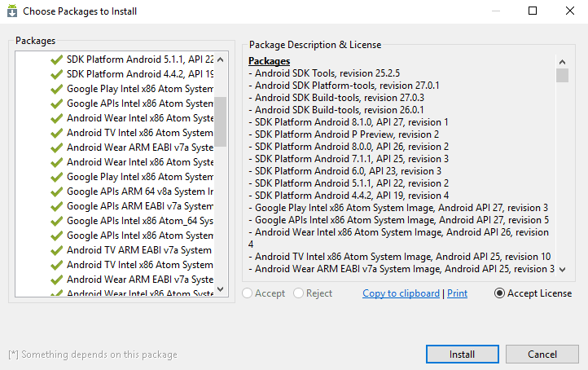Close the Choose Packages to Install window
Screen dimensions: 588x370
[570, 11]
